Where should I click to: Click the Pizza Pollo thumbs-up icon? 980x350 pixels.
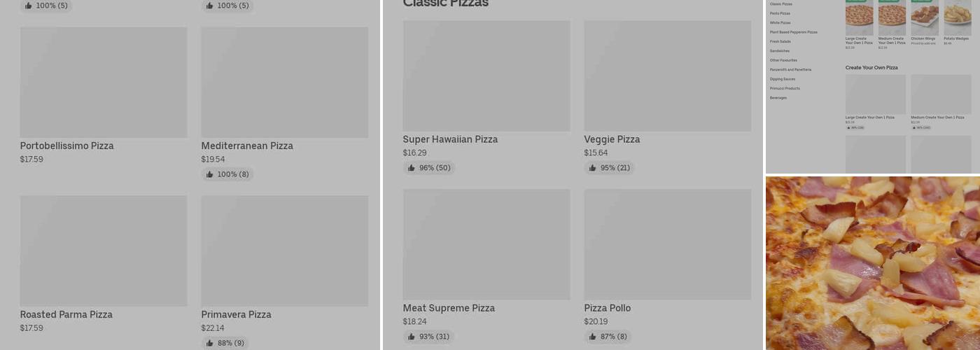592,337
